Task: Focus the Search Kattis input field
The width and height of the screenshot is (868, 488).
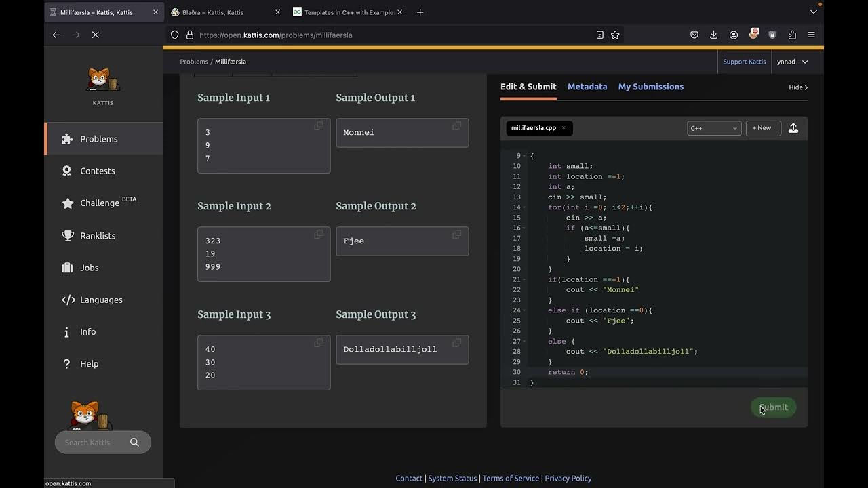Action: (x=92, y=443)
